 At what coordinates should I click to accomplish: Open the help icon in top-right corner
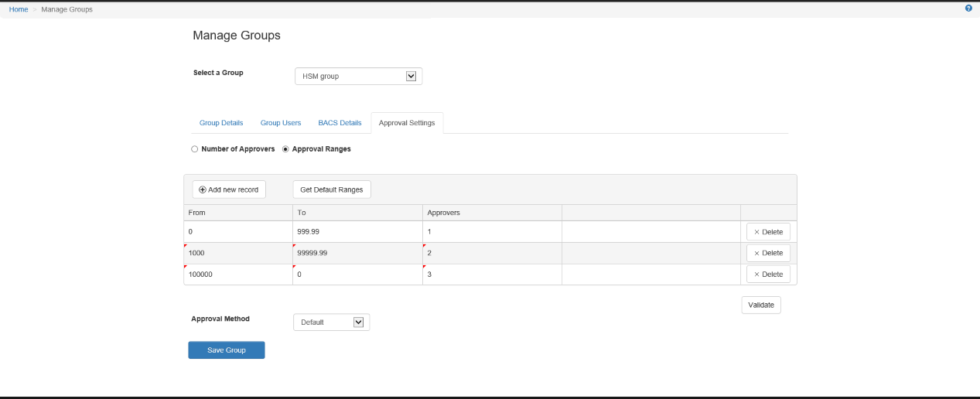[968, 8]
